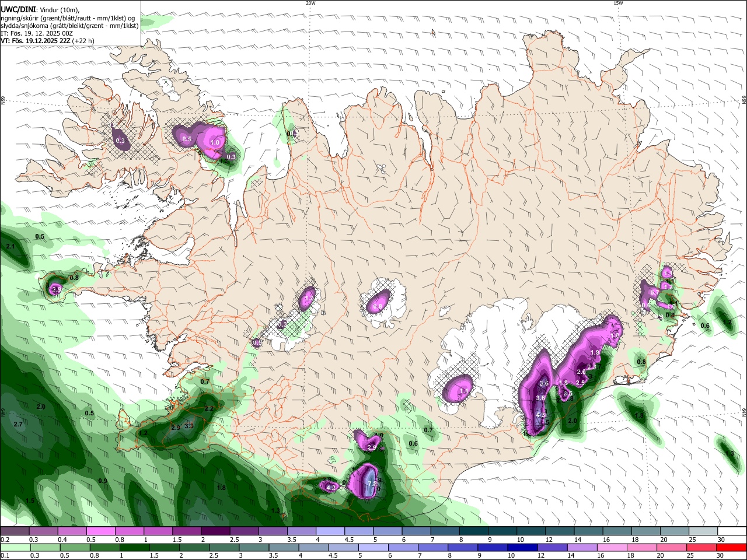Screen dimensions: 747x560
Task: Click the '20W' longitude label
Action: tap(310, 3)
